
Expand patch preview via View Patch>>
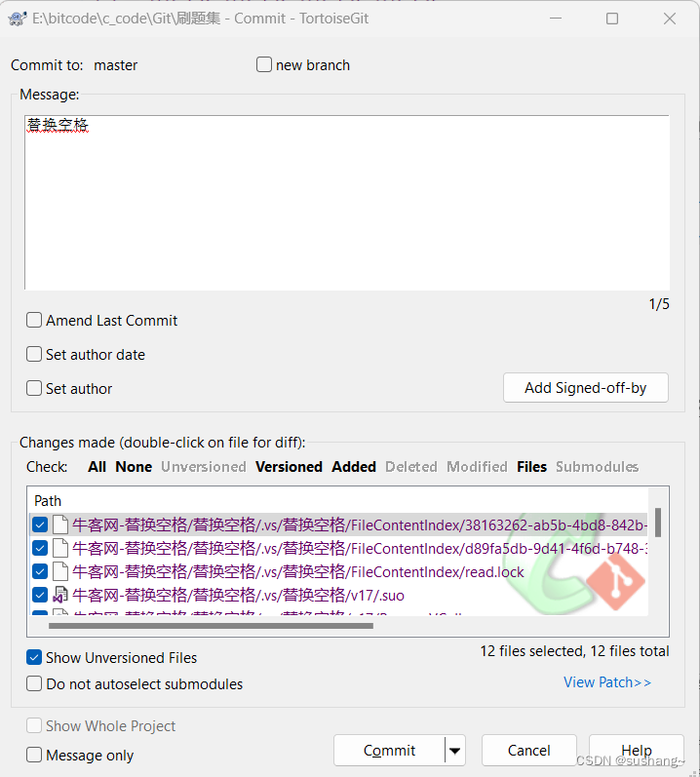(x=606, y=682)
